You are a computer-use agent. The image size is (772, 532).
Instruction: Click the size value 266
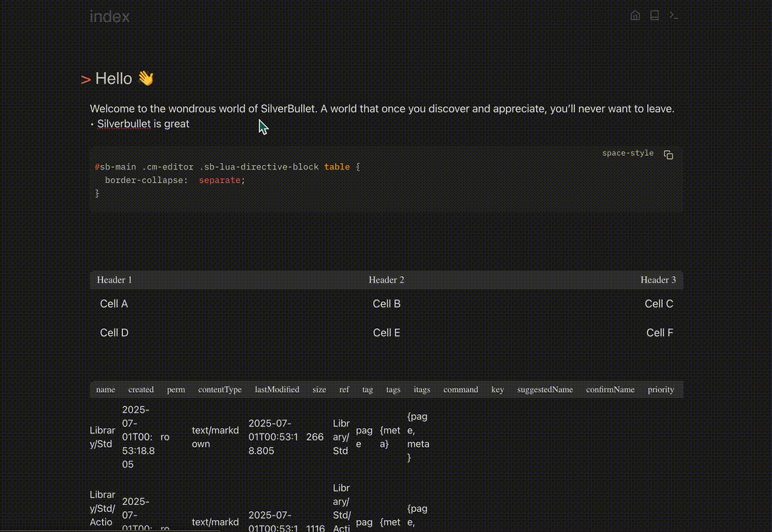[x=315, y=437]
